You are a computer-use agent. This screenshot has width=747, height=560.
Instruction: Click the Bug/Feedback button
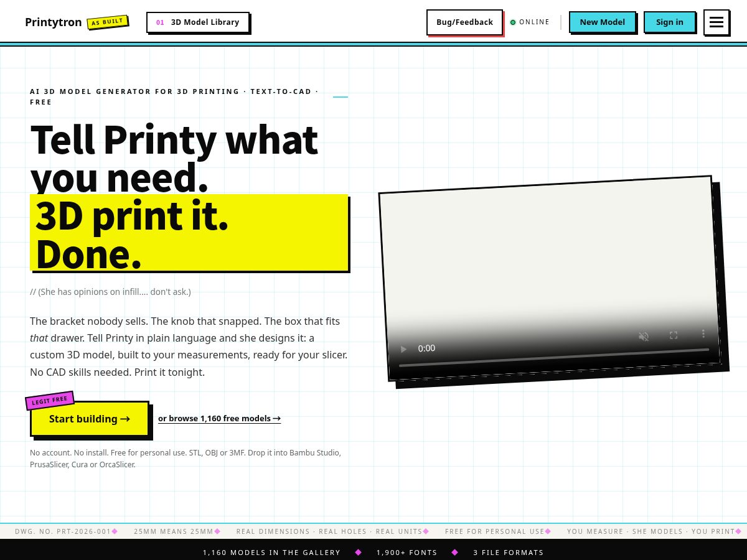(464, 22)
